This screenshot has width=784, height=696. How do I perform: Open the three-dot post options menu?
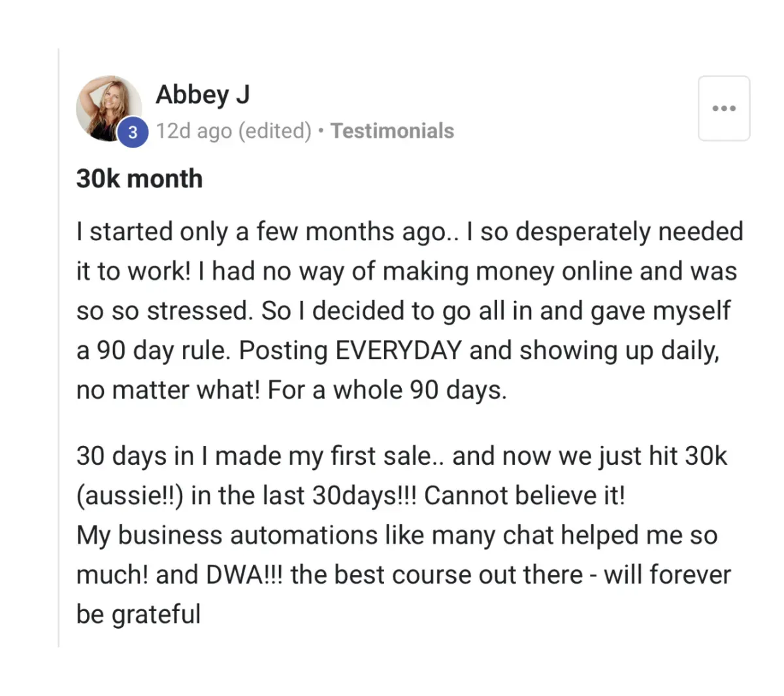724,108
